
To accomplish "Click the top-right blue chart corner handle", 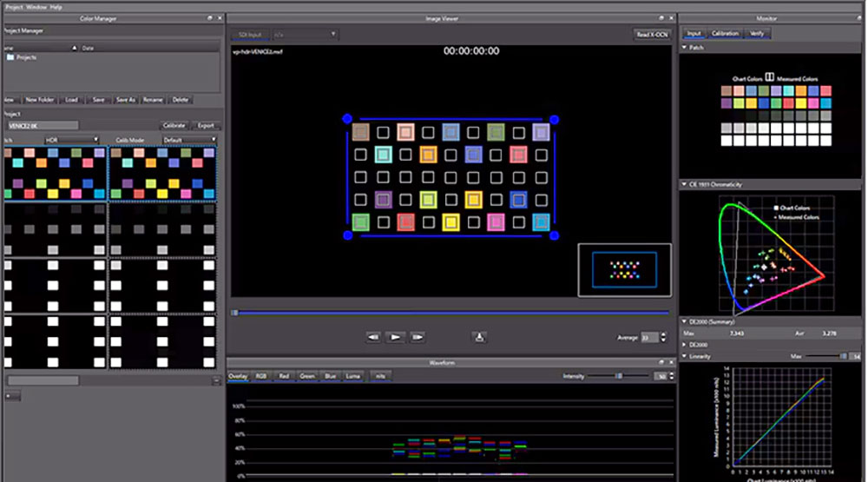I will 554,119.
